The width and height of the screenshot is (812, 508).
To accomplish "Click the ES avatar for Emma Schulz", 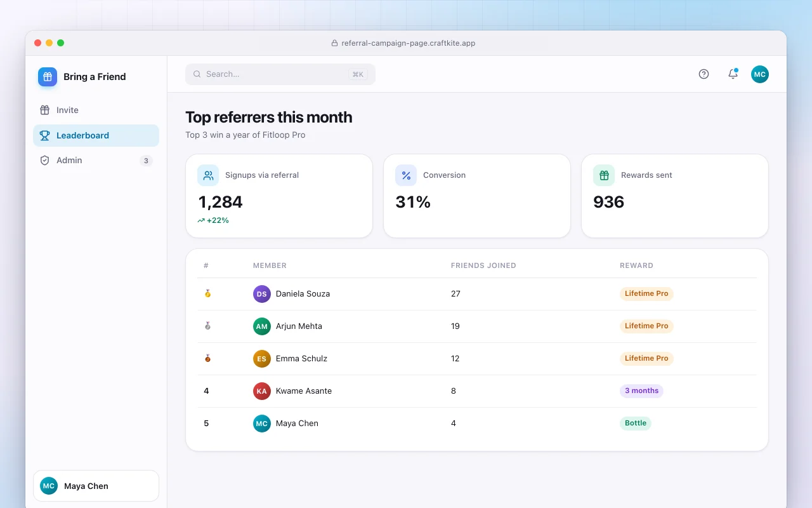I will click(262, 359).
